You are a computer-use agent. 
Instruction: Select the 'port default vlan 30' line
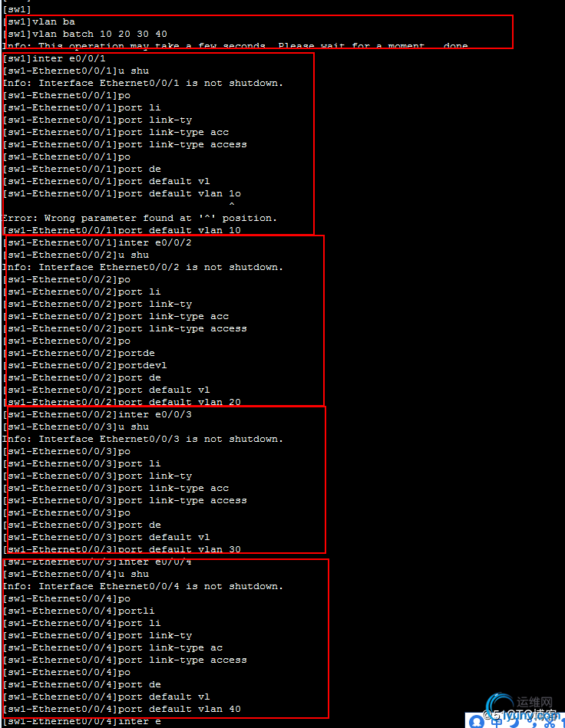pyautogui.click(x=122, y=549)
